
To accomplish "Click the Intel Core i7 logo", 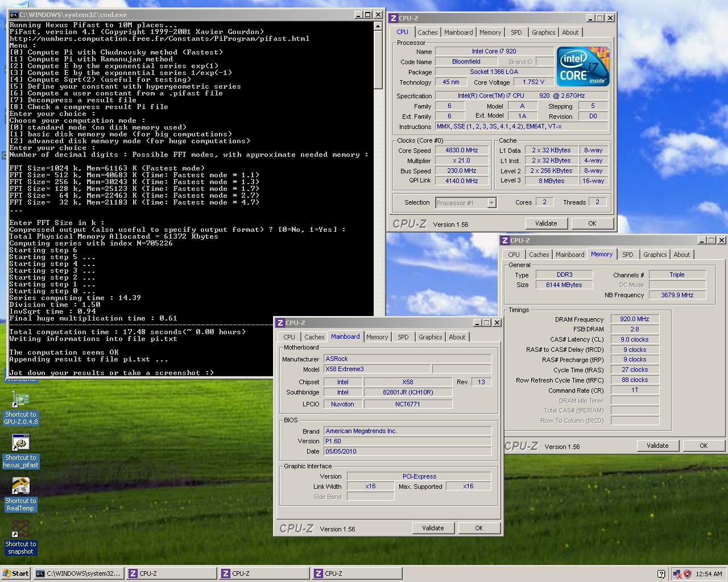I will pyautogui.click(x=583, y=66).
